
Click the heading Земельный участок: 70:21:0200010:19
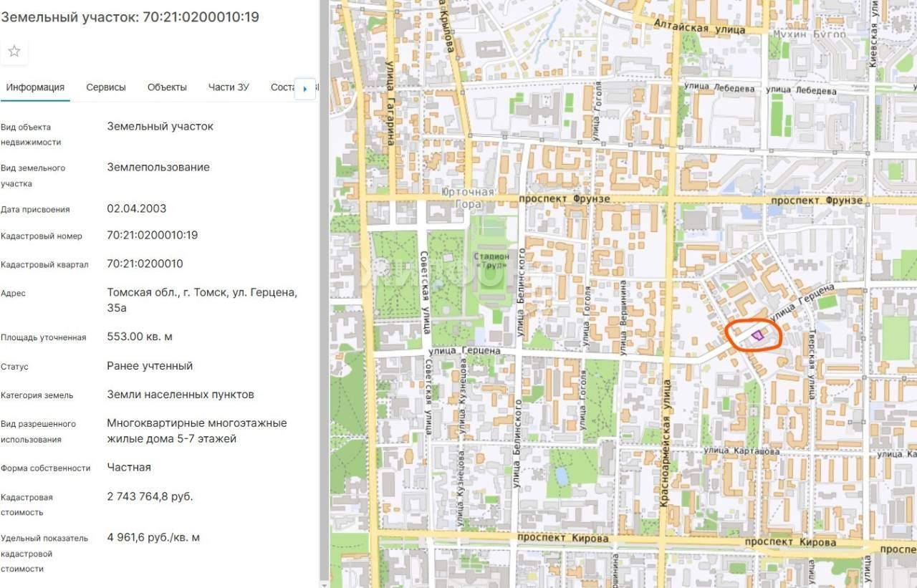click(130, 17)
